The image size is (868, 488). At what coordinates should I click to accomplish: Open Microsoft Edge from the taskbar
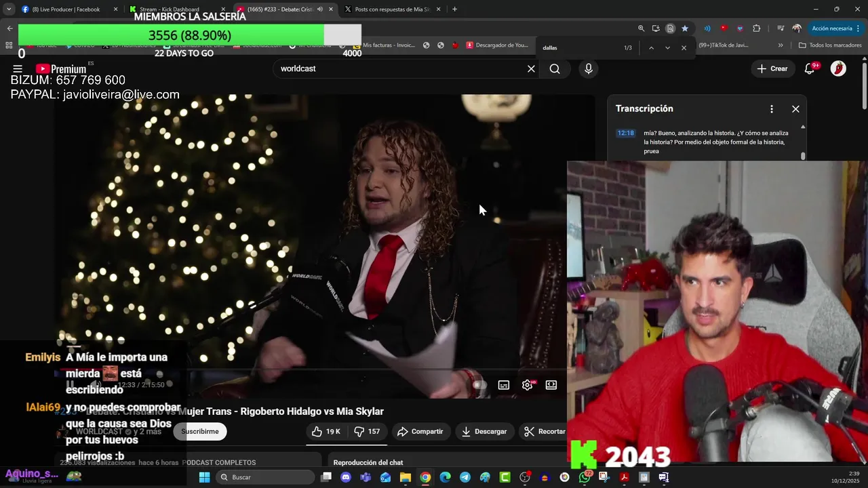[445, 477]
